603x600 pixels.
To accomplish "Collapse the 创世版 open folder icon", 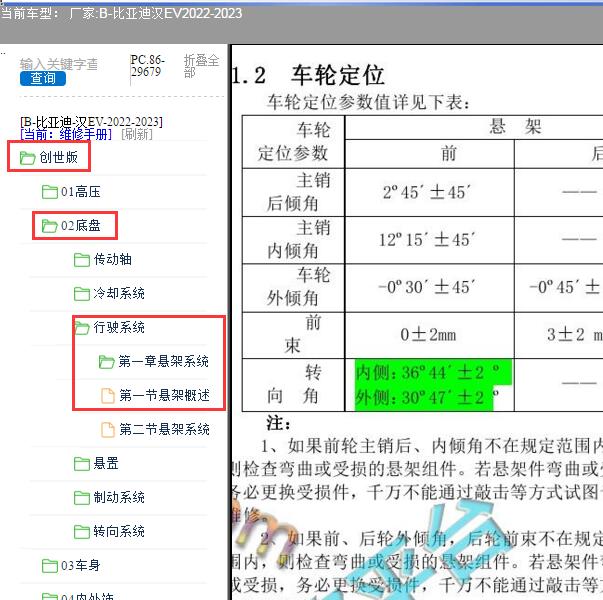I will (x=27, y=158).
